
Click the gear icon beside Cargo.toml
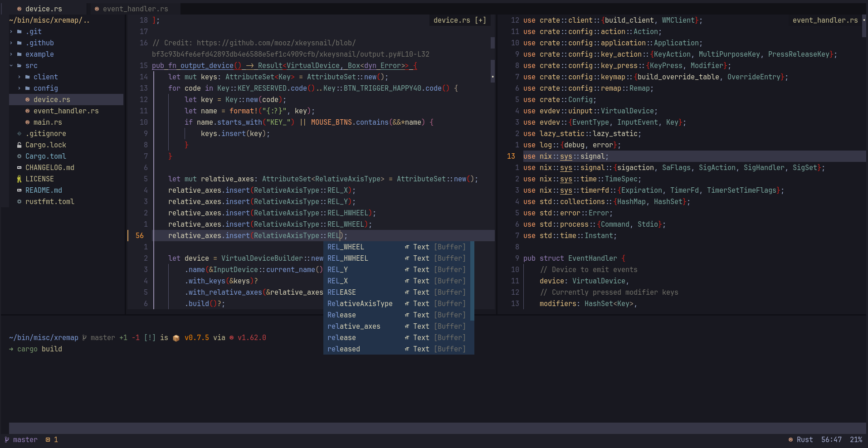(x=19, y=156)
